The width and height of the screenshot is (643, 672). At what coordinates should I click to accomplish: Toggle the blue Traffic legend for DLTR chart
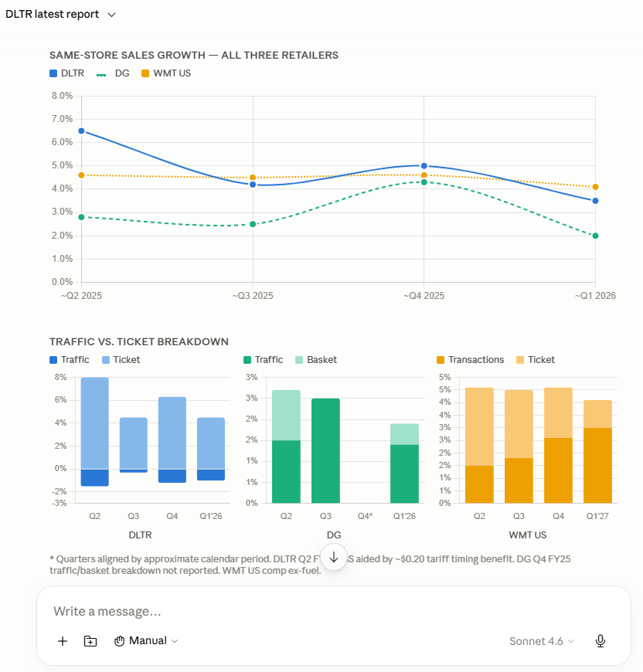tap(70, 360)
